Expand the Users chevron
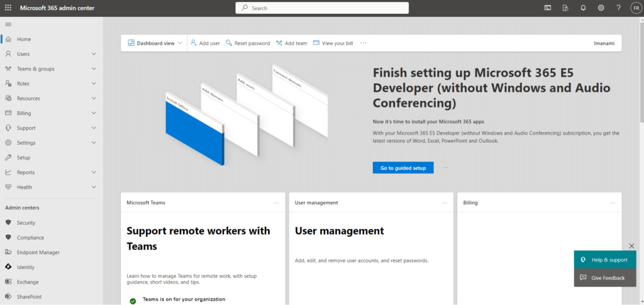This screenshot has width=644, height=305. [x=94, y=54]
